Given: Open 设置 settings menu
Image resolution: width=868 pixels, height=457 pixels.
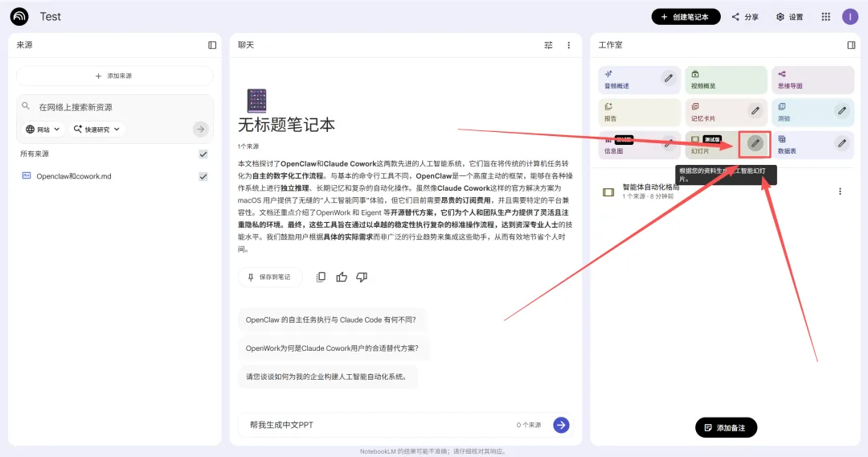Looking at the screenshot, I should pos(790,17).
